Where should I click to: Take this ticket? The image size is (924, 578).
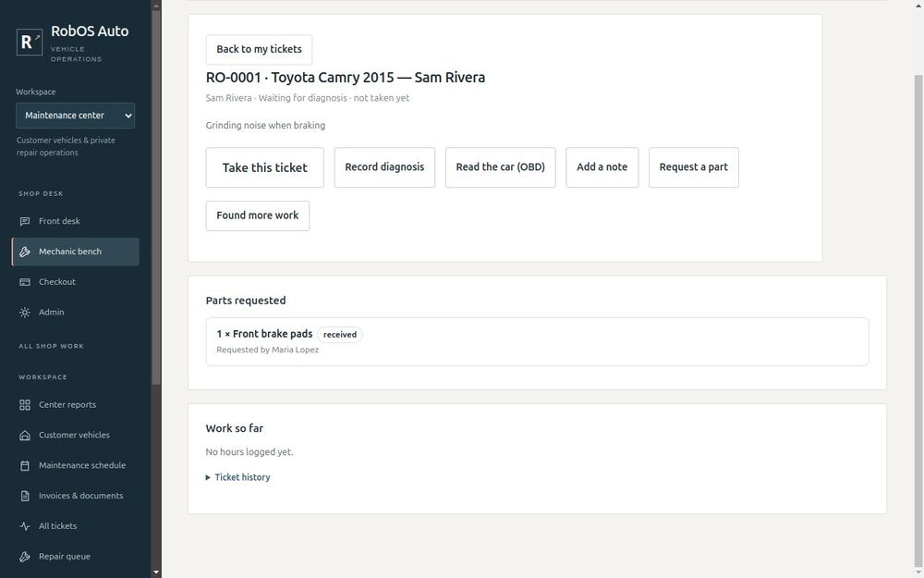tap(264, 167)
